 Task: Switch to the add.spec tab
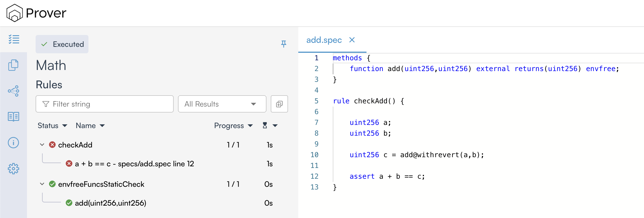click(324, 40)
